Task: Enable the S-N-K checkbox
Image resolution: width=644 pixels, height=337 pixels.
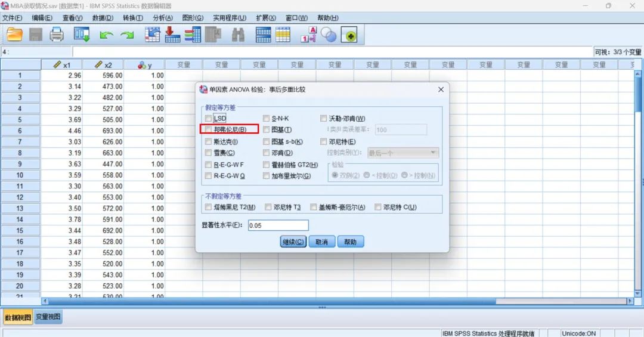Action: pos(266,118)
